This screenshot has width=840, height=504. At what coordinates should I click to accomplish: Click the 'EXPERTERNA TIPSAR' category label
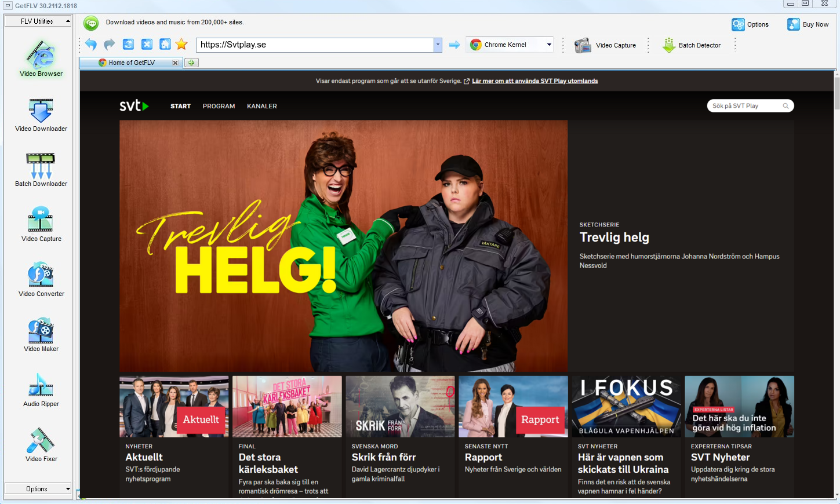tap(721, 447)
